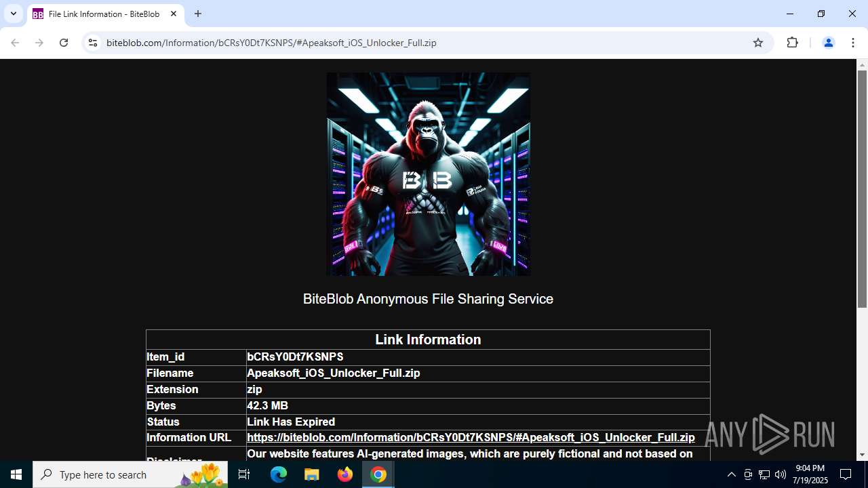This screenshot has height=488, width=868.
Task: Click the BiteBlob gorilla image
Action: click(429, 174)
